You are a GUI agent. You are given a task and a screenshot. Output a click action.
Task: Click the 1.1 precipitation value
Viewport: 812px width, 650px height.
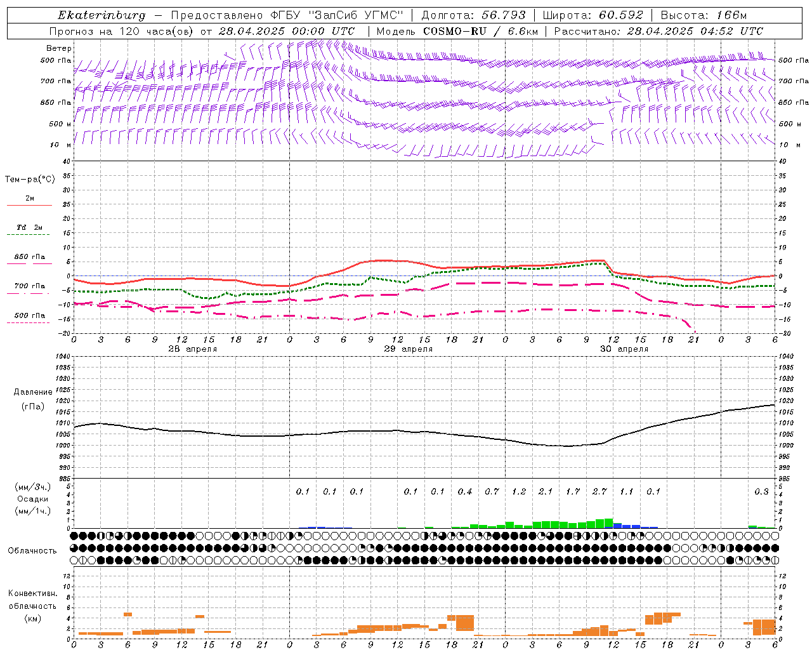(x=627, y=491)
